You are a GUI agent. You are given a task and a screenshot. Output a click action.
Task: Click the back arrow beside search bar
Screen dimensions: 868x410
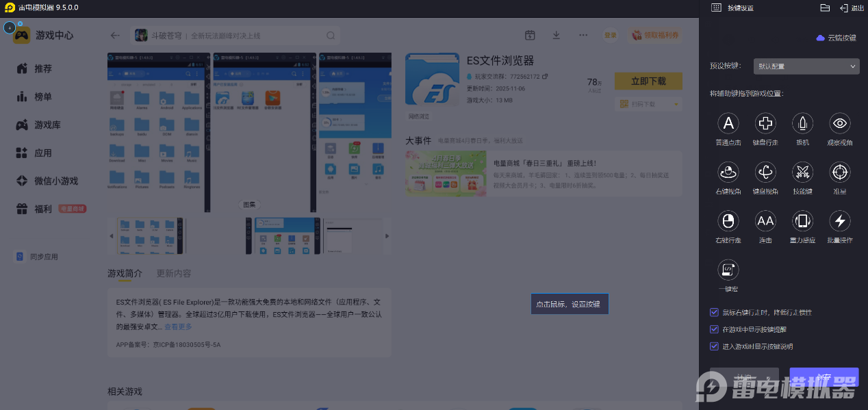coord(115,36)
